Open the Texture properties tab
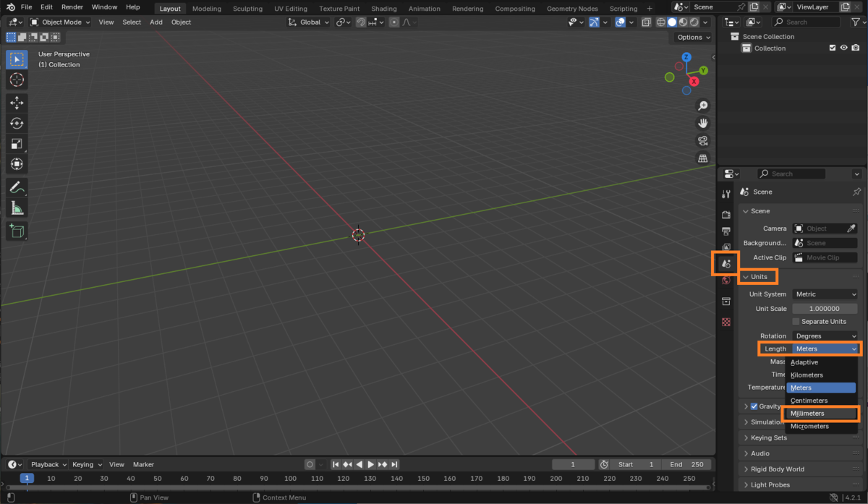This screenshot has height=504, width=868. pos(726,322)
